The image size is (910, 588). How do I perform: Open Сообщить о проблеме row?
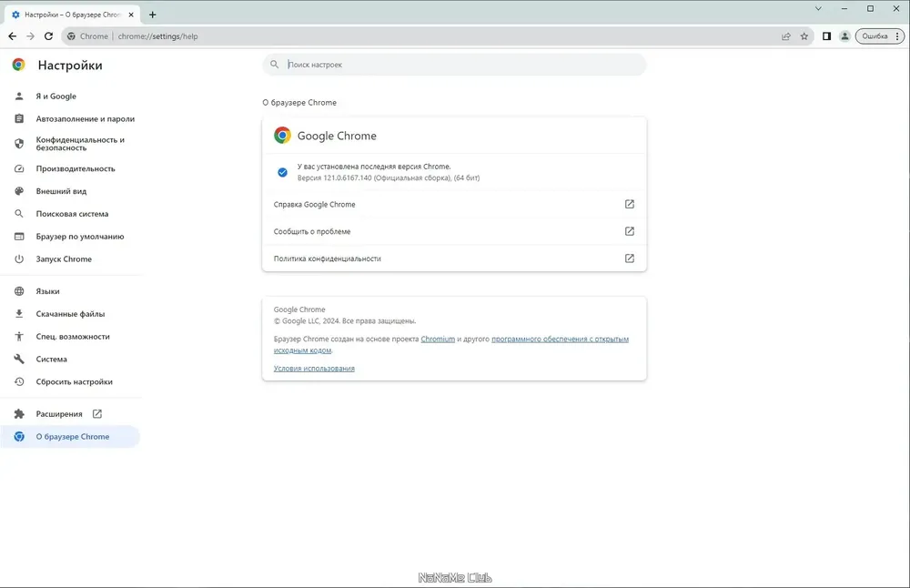pyautogui.click(x=454, y=231)
